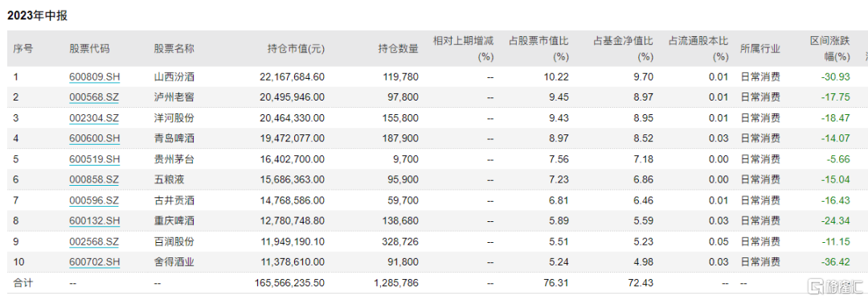The image size is (868, 300).
Task: Click the 区间涨跌幅(%) column header
Action: (829, 49)
